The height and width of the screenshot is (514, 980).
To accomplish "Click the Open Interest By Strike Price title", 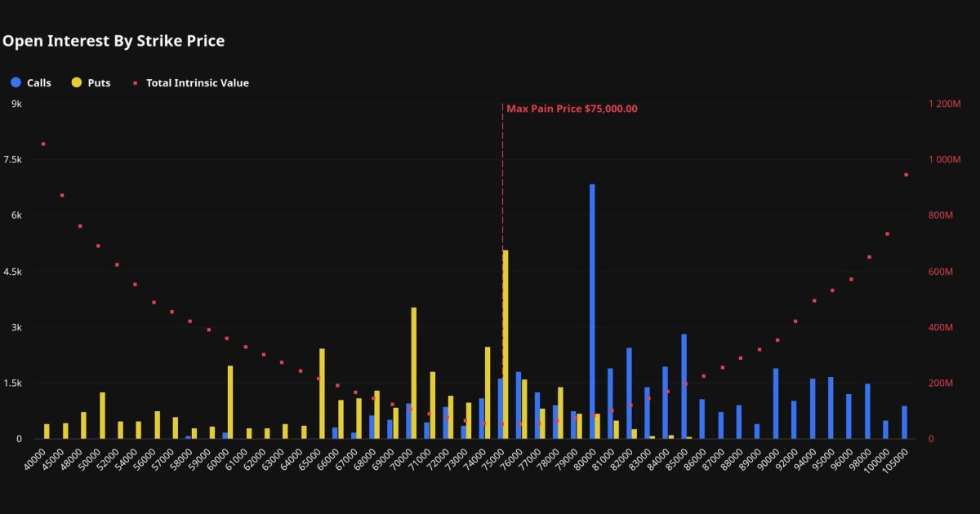I will coord(114,41).
